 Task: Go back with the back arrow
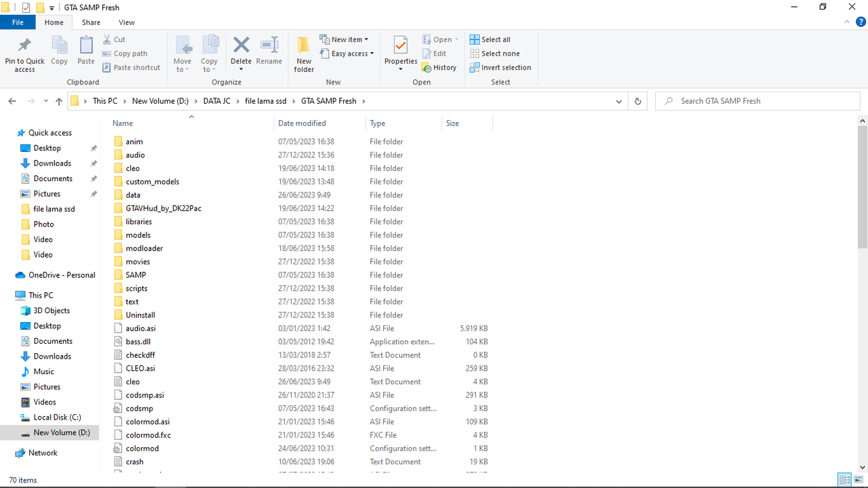[12, 101]
